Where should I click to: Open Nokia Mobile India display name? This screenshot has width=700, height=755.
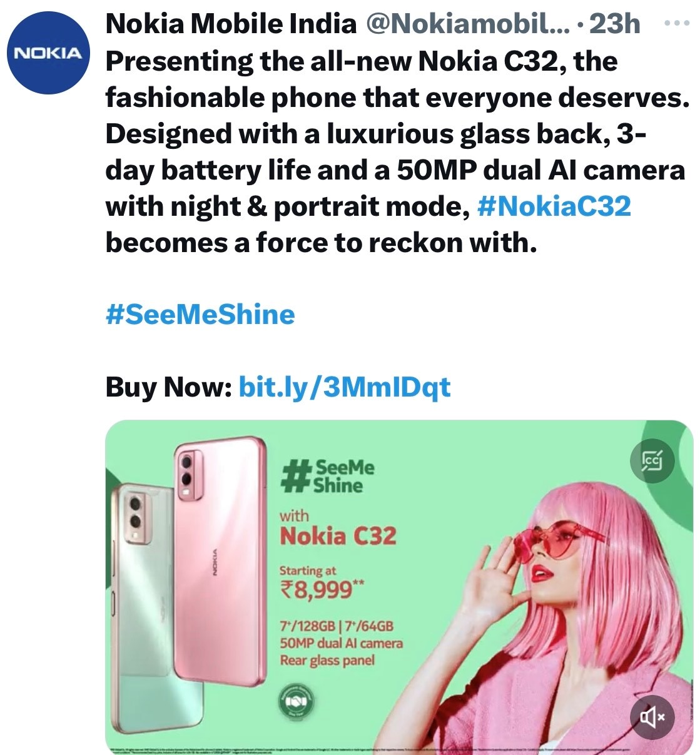[231, 24]
